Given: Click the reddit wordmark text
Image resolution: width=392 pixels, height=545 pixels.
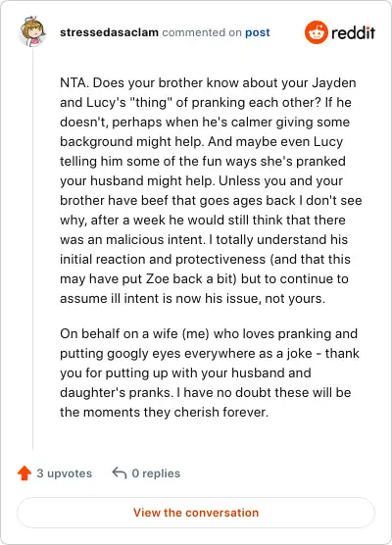Looking at the screenshot, I should (x=353, y=33).
